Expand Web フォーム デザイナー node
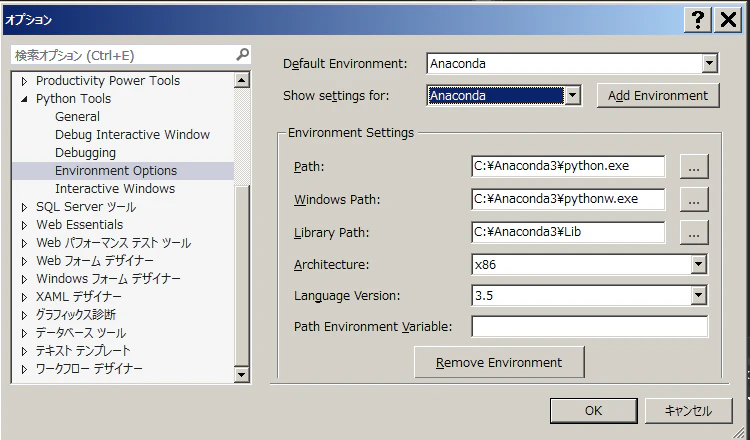Screen dimensions: 750x440 coord(24,262)
